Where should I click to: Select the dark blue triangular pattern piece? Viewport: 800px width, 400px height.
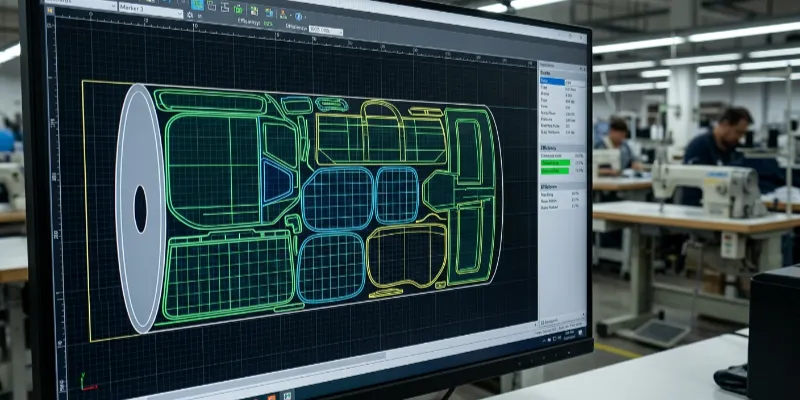point(277,182)
